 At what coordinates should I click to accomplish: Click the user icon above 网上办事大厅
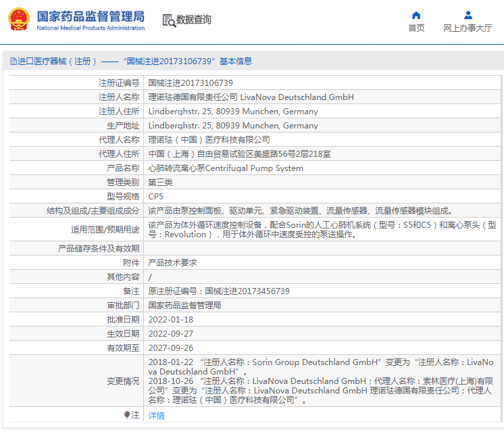tap(468, 15)
